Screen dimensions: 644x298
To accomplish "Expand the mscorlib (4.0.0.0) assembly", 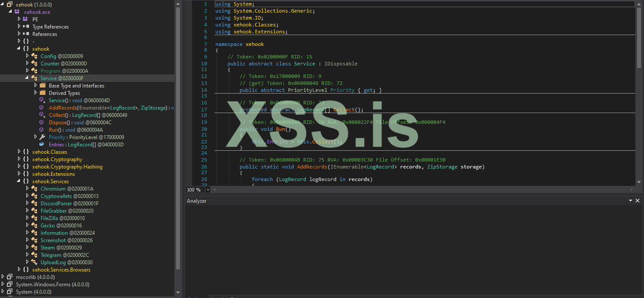I will coord(3,277).
